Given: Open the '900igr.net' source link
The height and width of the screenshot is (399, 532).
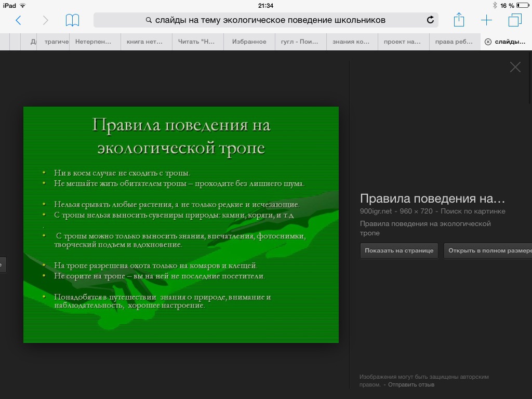Looking at the screenshot, I should tap(376, 211).
